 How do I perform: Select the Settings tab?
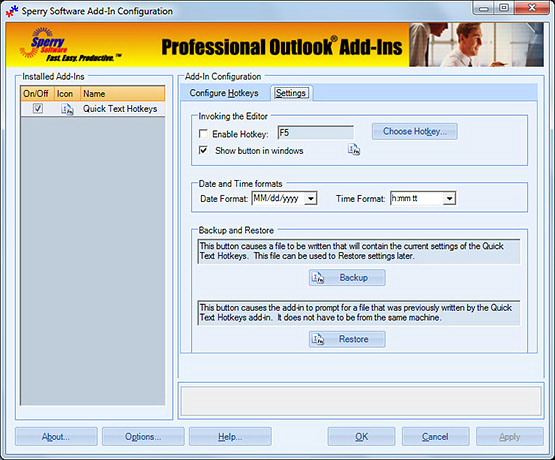point(291,93)
